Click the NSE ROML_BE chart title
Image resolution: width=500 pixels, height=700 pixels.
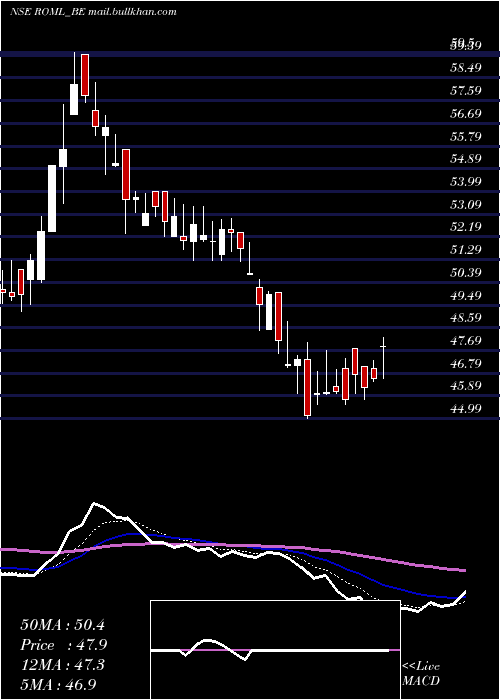click(x=93, y=12)
